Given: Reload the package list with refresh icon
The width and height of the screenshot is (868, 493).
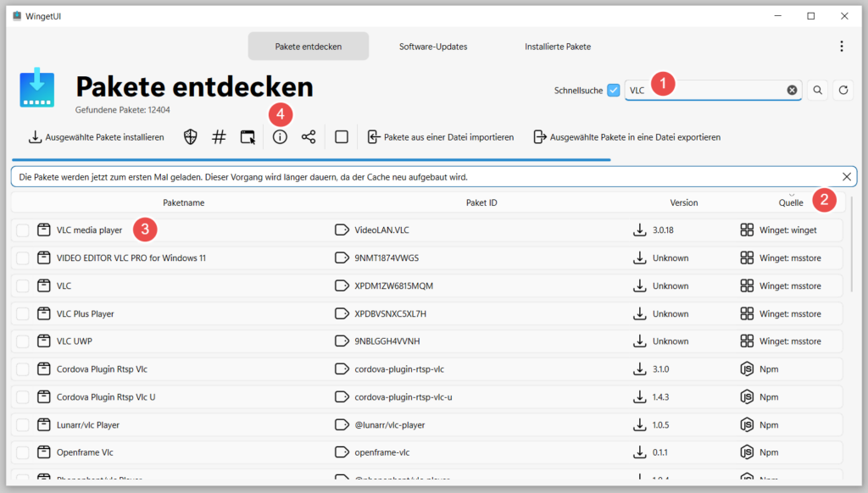Looking at the screenshot, I should pyautogui.click(x=843, y=90).
